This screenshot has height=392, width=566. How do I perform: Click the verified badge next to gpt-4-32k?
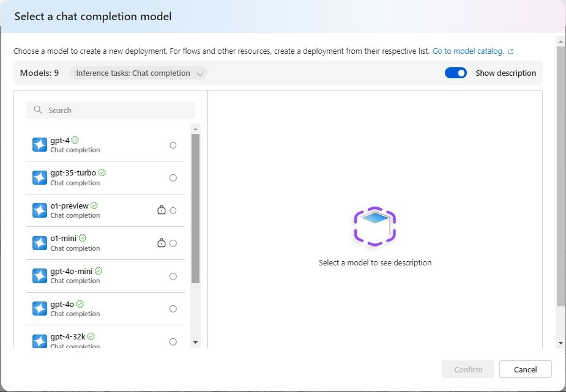[x=91, y=336]
